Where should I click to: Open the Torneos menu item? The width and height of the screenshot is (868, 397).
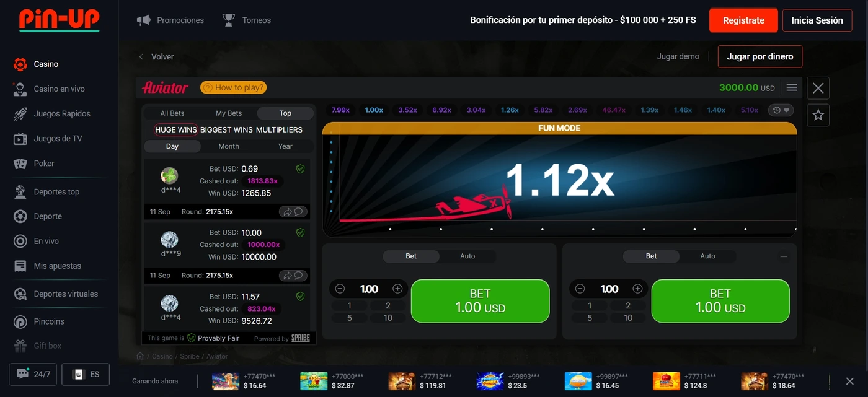pyautogui.click(x=247, y=20)
